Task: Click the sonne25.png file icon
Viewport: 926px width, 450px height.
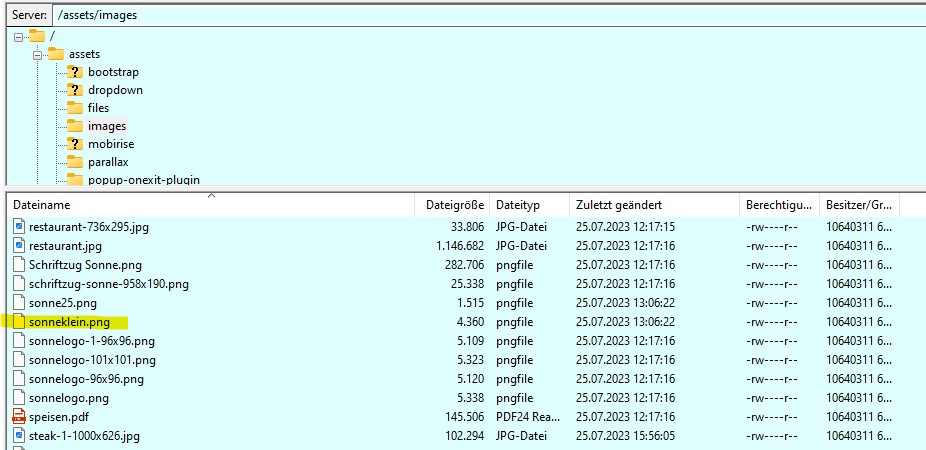Action: 19,303
